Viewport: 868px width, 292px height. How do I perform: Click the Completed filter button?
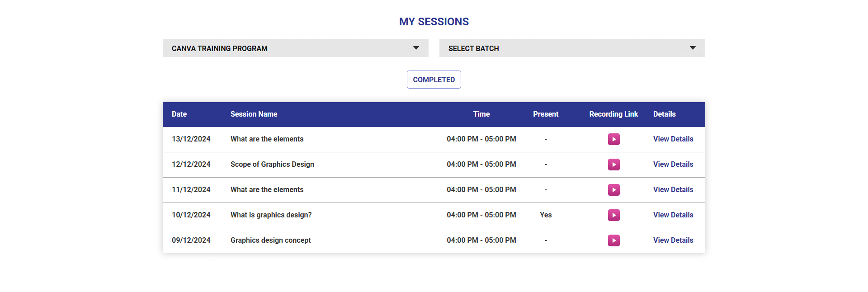click(434, 80)
